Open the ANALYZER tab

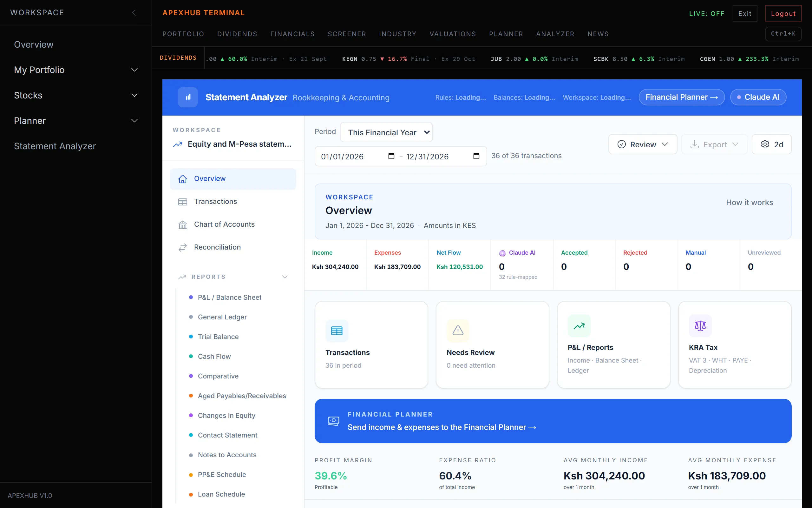coord(555,34)
